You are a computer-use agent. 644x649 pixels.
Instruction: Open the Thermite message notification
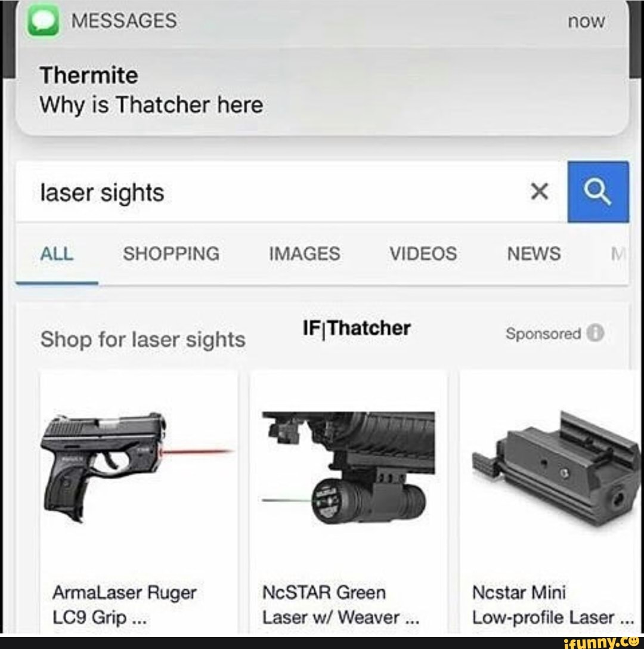click(x=322, y=68)
